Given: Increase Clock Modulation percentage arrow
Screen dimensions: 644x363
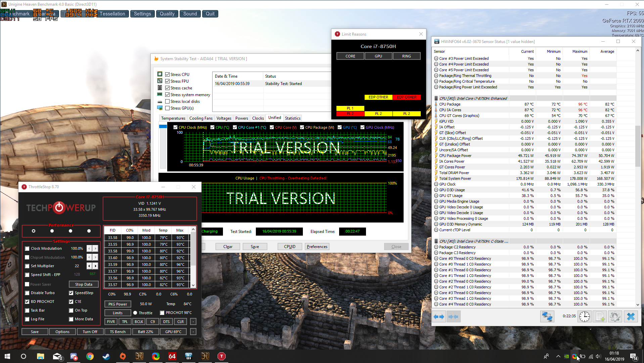Looking at the screenshot, I should 96,248.
